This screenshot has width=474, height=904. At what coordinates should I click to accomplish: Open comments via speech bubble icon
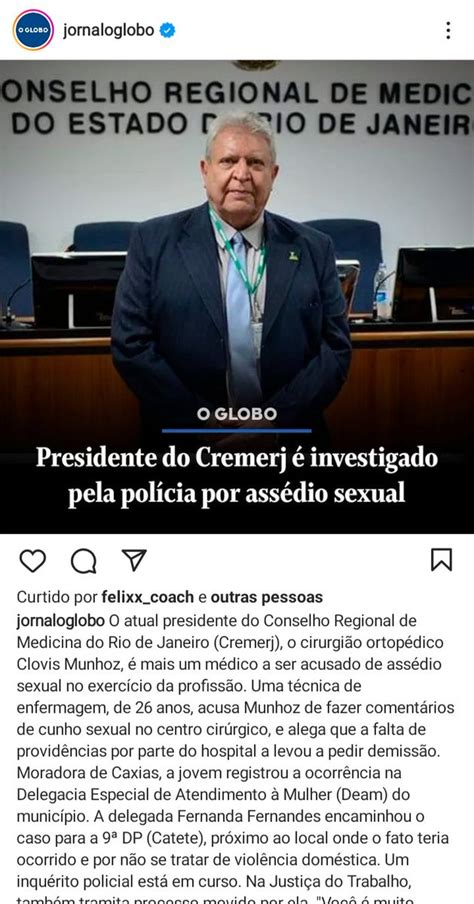[84, 560]
